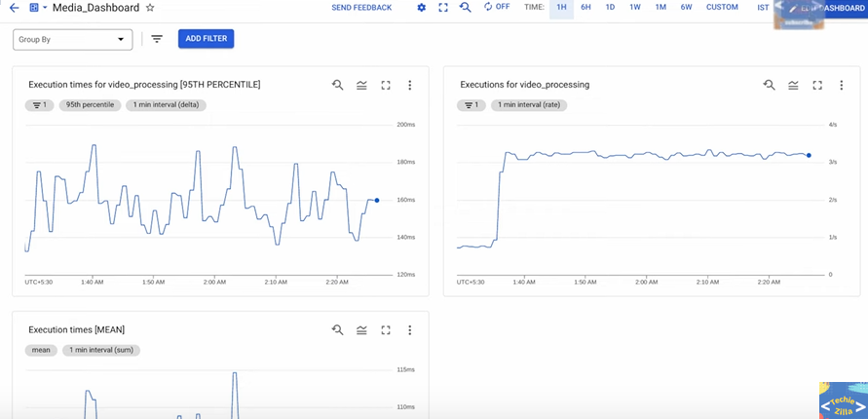Image resolution: width=868 pixels, height=419 pixels.
Task: Star the Media_Dashboard as favorite
Action: (x=149, y=8)
